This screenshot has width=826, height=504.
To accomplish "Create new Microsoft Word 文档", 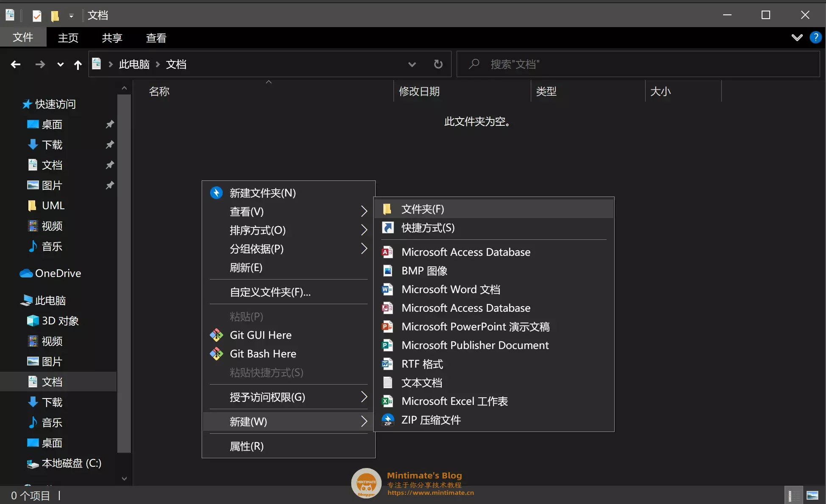I will click(494, 290).
